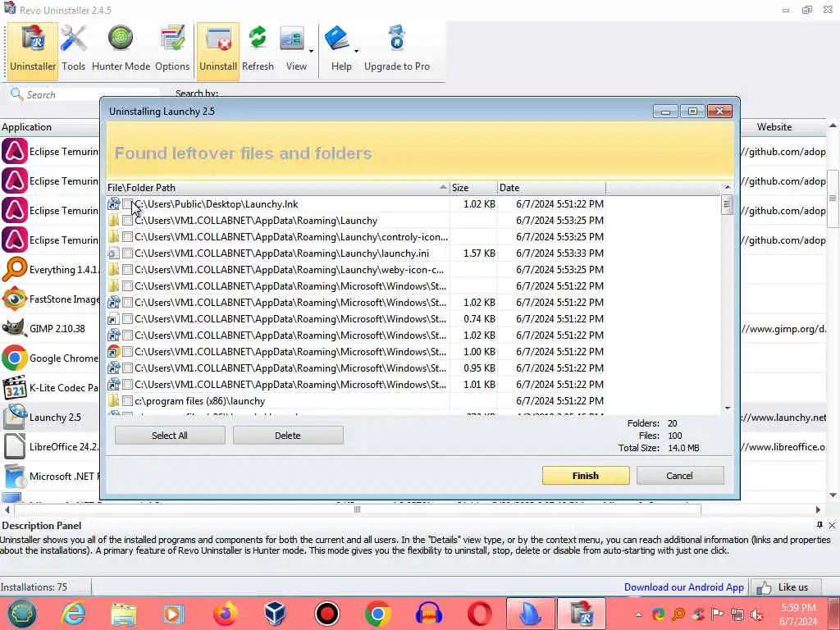This screenshot has height=630, width=840.
Task: Select GIMP 2.10.38 application entry
Action: 50,328
